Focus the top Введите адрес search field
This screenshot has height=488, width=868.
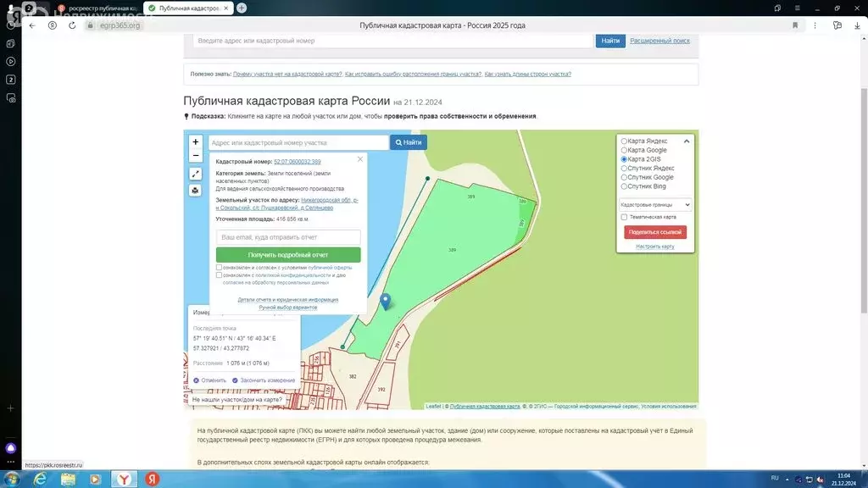(393, 41)
